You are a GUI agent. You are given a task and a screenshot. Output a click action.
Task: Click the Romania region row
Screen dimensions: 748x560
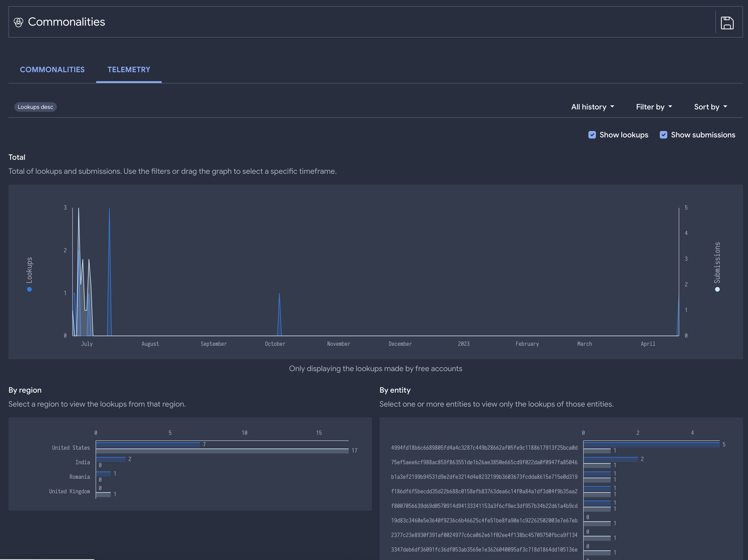[x=80, y=477]
